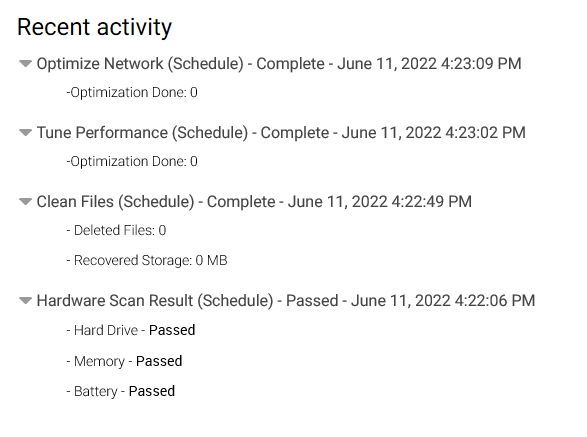Click Optimization Done under Optimize Network
The height and width of the screenshot is (437, 587).
pos(132,92)
